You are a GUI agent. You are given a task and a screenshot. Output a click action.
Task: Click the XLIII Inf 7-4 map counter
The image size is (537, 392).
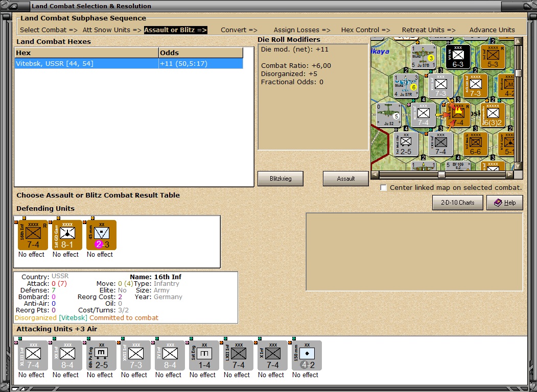click(x=423, y=115)
